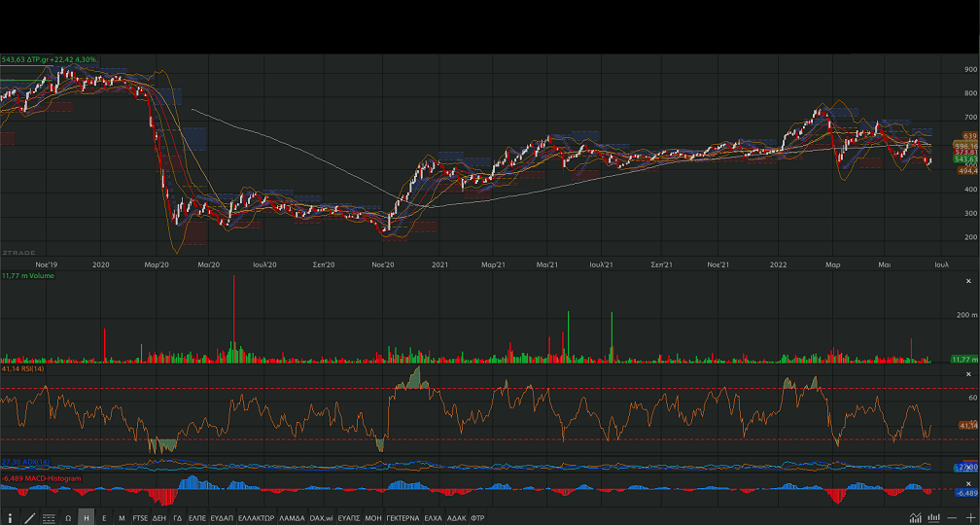Select the ΛΑΜΔΑ symbol shortcut
Screen dimensions: 980x525
[292, 518]
